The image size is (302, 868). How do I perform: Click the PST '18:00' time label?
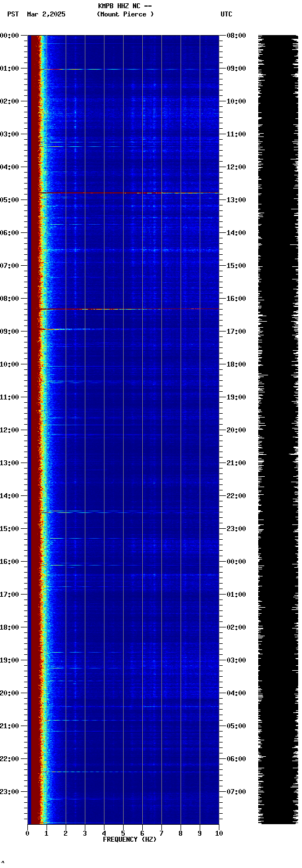pos(9,627)
